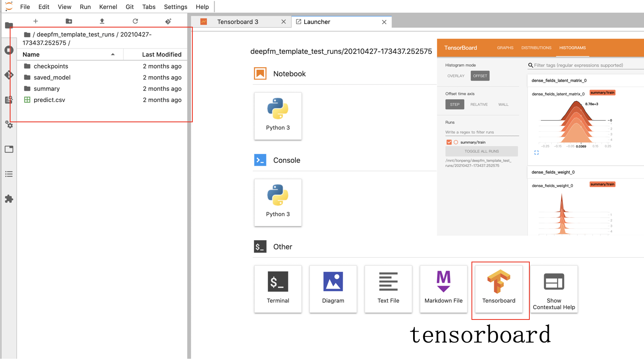
Task: Open the HISTOGRAMS tab in TensorBoard
Action: pyautogui.click(x=572, y=48)
